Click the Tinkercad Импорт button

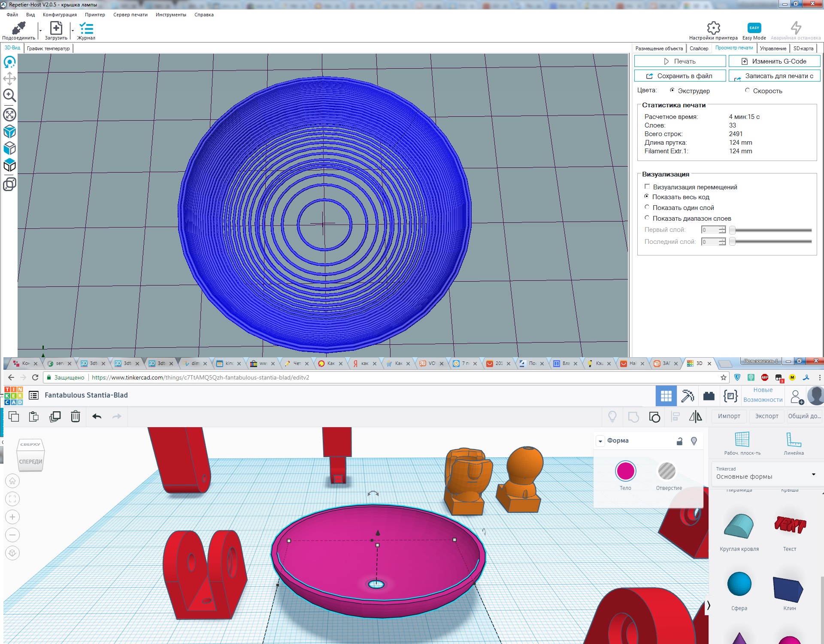pyautogui.click(x=729, y=416)
